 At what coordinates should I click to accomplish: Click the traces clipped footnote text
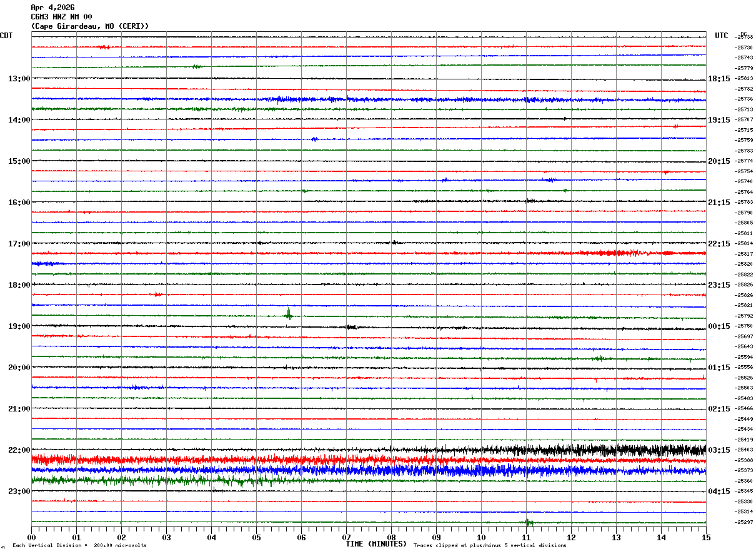point(490,545)
